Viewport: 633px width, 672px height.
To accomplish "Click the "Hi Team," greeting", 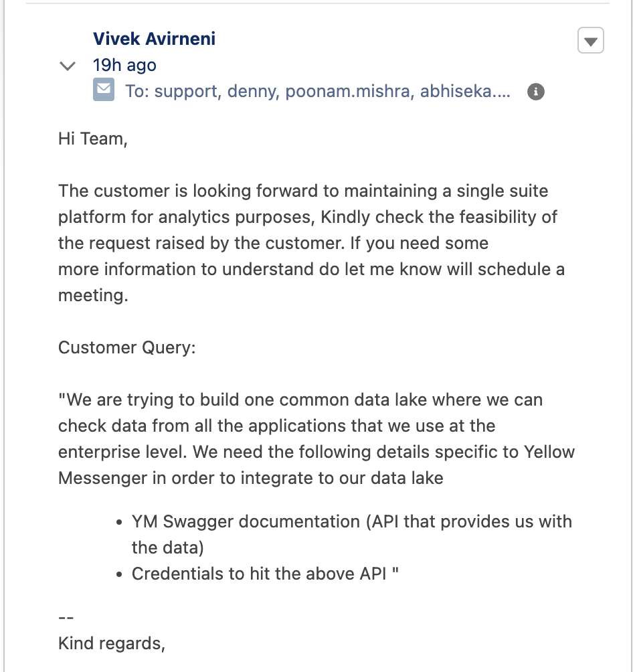I will 92,139.
